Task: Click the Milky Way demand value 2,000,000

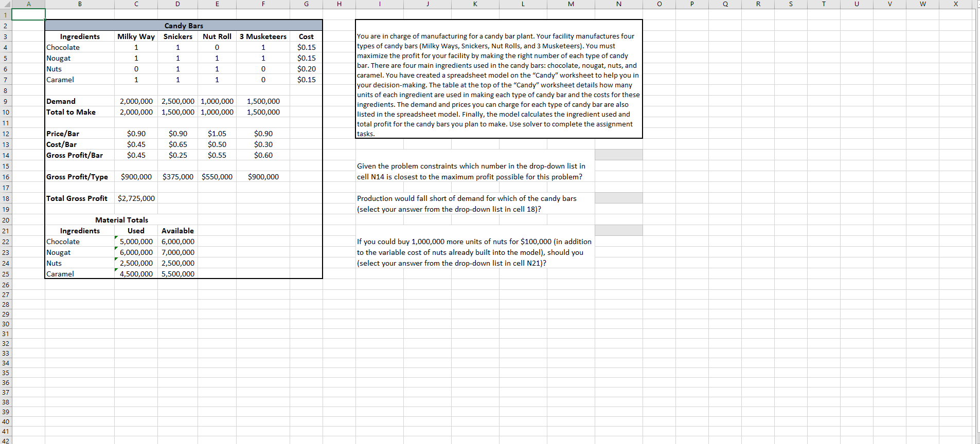Action: click(x=136, y=101)
